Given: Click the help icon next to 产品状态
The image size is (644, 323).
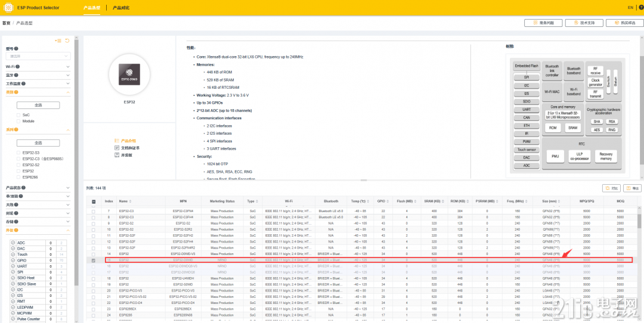Looking at the screenshot, I should (x=23, y=188).
